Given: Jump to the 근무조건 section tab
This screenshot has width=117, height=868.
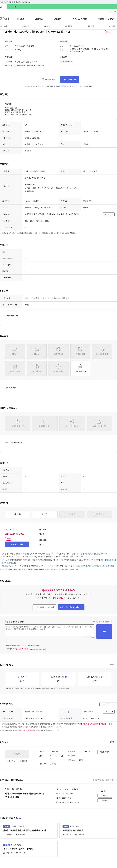Looking at the screenshot, I should click(25, 26).
